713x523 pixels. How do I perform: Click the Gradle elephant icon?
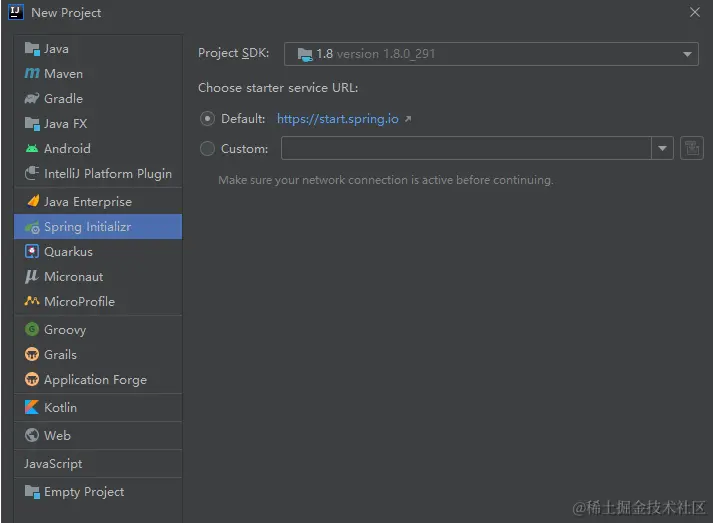pyautogui.click(x=32, y=98)
